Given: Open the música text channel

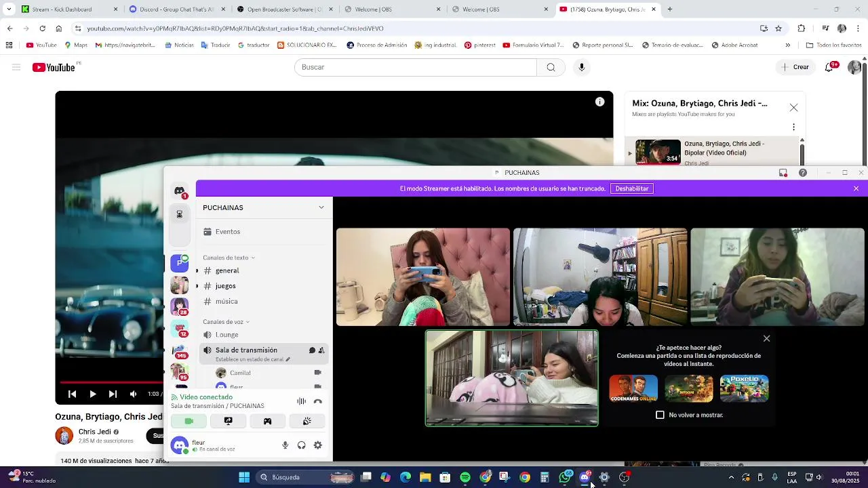Looking at the screenshot, I should (264, 302).
